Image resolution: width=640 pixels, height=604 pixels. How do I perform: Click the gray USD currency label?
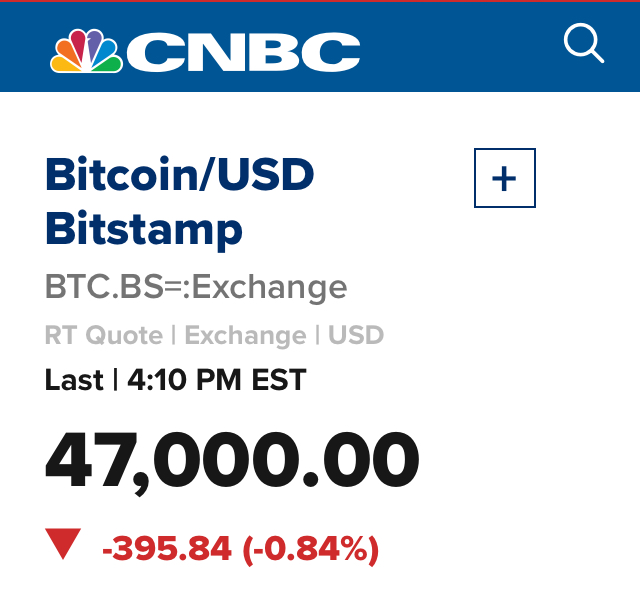[x=356, y=335]
